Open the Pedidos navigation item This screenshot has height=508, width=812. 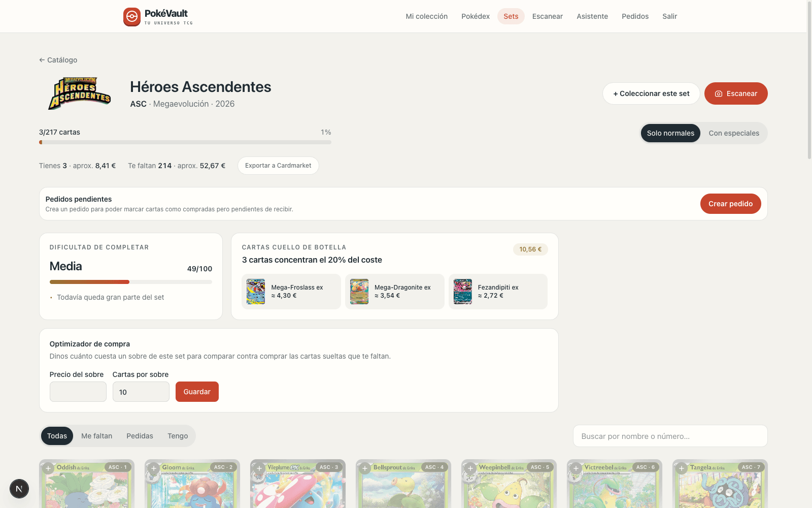(x=635, y=16)
